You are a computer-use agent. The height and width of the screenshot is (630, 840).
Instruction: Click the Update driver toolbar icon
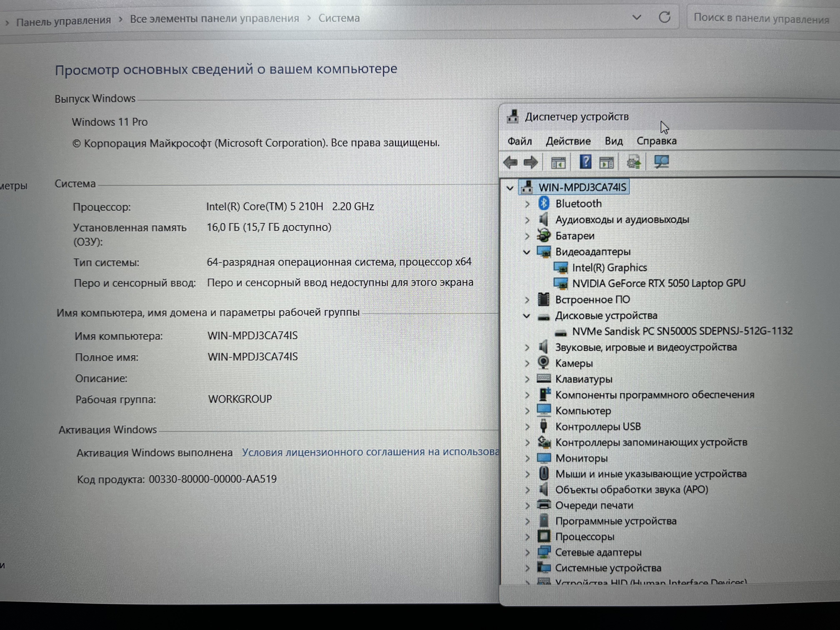coord(633,162)
